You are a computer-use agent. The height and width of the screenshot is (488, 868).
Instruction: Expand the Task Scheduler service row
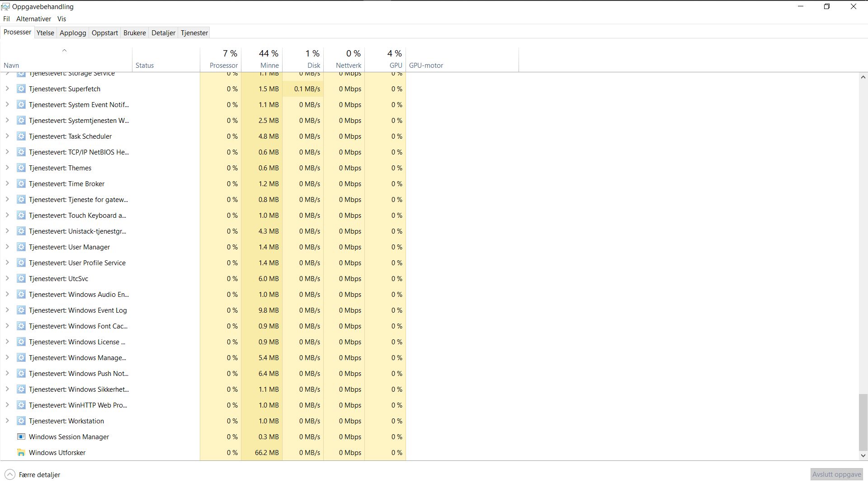(7, 136)
